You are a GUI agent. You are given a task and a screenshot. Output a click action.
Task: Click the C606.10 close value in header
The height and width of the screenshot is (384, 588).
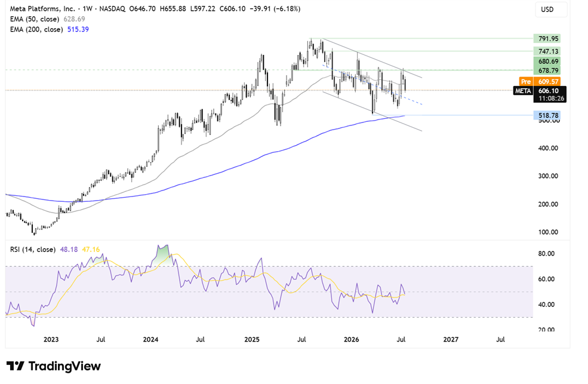point(232,8)
